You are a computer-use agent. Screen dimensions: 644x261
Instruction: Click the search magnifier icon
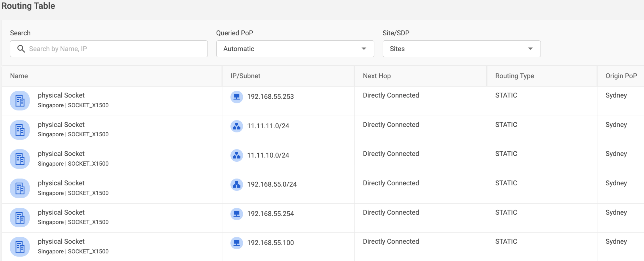21,49
